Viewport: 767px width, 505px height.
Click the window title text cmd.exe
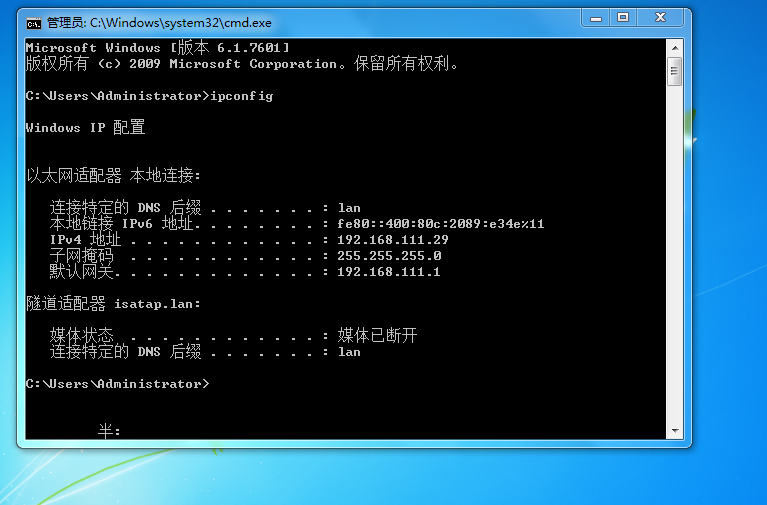click(159, 23)
